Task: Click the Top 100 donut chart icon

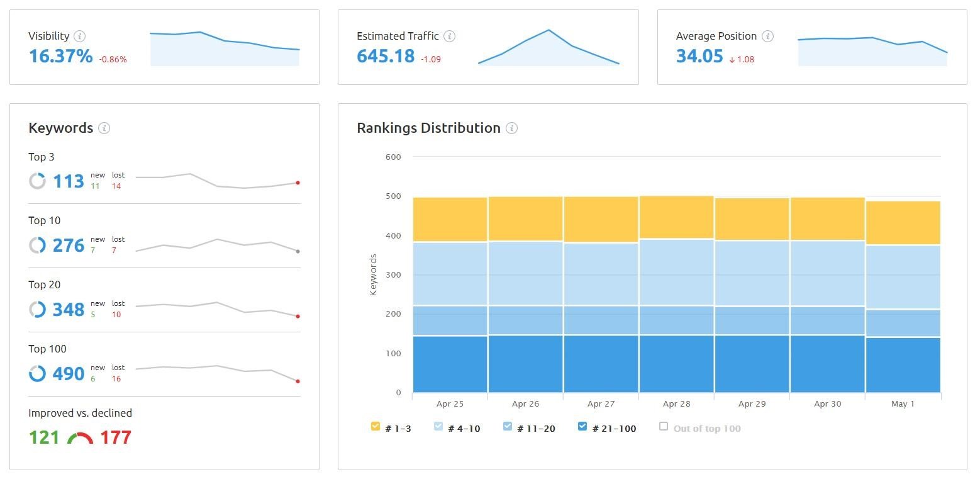Action: pos(38,373)
